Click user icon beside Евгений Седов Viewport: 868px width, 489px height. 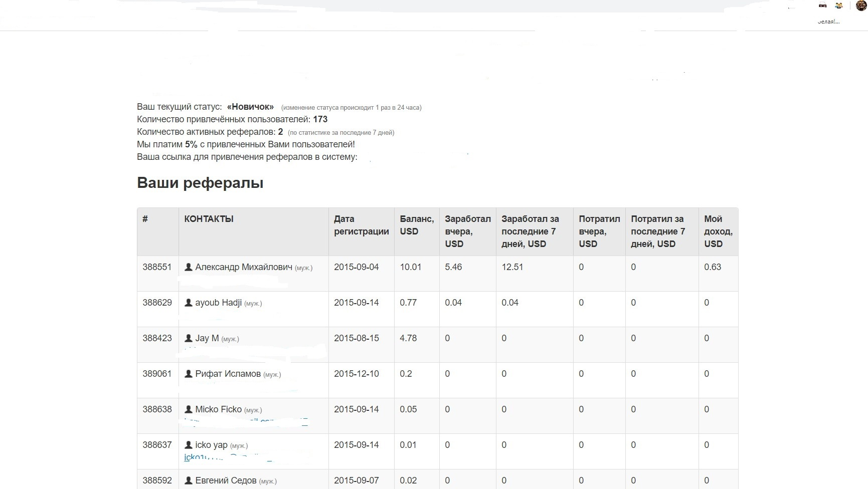click(189, 480)
